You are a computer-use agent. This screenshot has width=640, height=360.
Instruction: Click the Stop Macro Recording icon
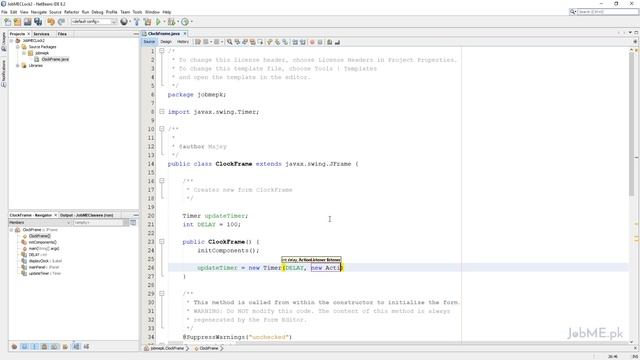coord(320,42)
